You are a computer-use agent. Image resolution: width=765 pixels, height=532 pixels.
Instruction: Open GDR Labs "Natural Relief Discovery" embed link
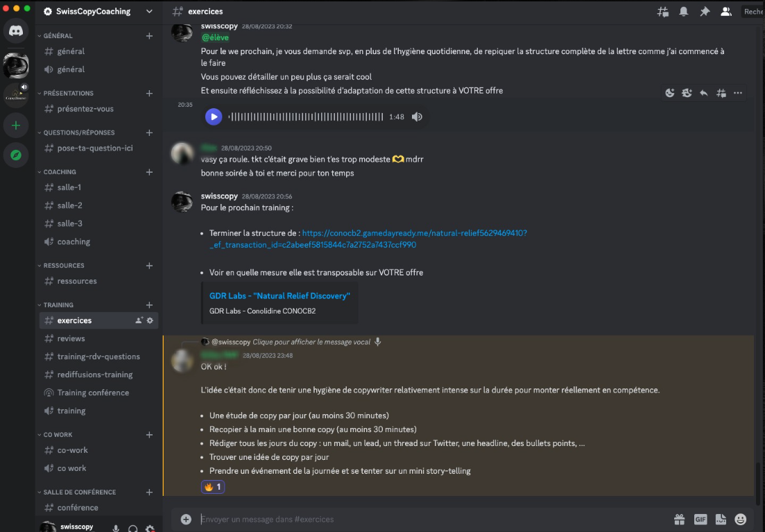coord(280,296)
